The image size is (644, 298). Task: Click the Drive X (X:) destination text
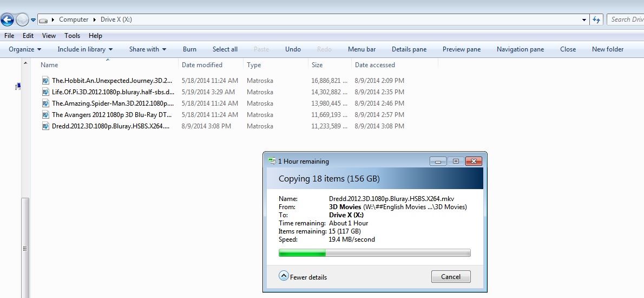(346, 215)
